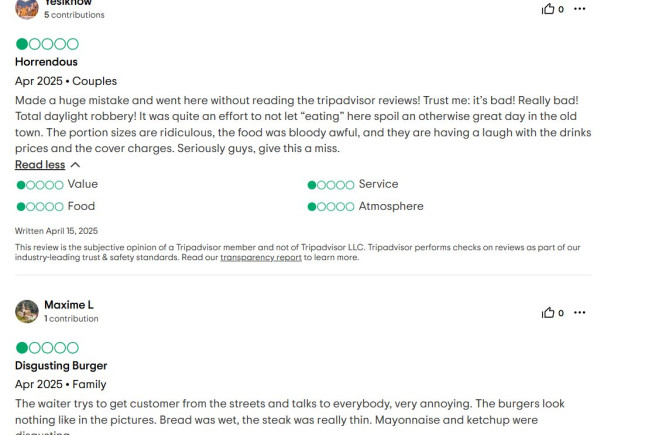Click the 5 contributions text
Screen dimensions: 652x435
click(x=74, y=15)
